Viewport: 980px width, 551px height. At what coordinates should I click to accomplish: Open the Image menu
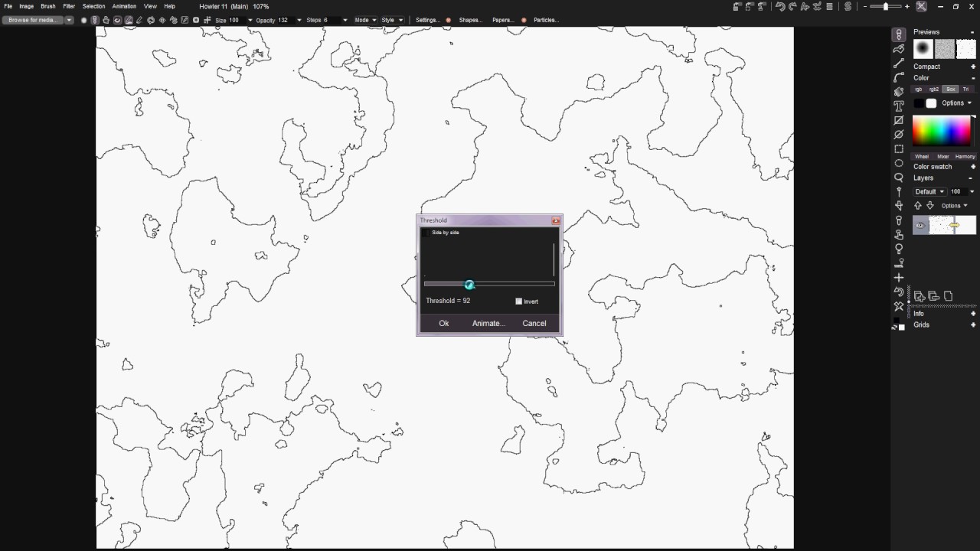pyautogui.click(x=27, y=6)
